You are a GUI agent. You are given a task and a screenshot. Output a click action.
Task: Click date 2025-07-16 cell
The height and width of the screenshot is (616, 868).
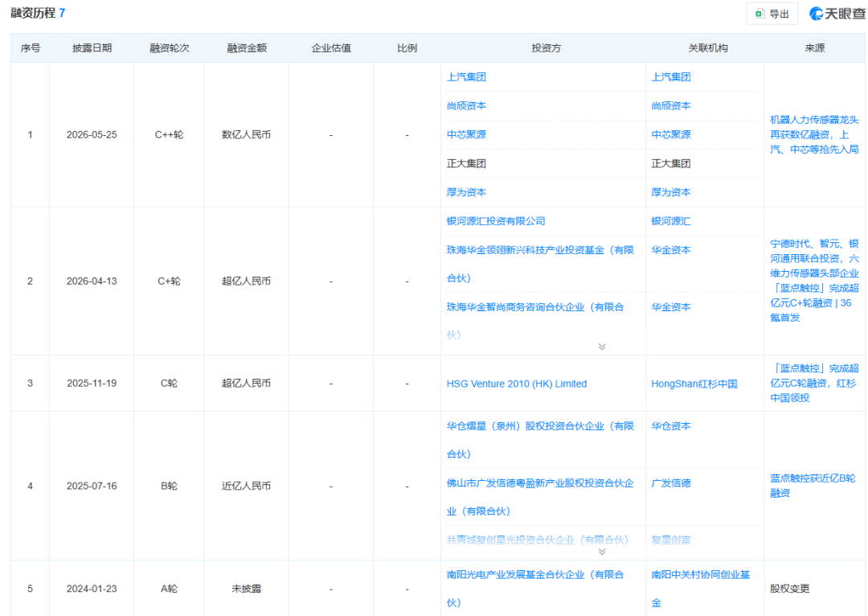(x=92, y=486)
